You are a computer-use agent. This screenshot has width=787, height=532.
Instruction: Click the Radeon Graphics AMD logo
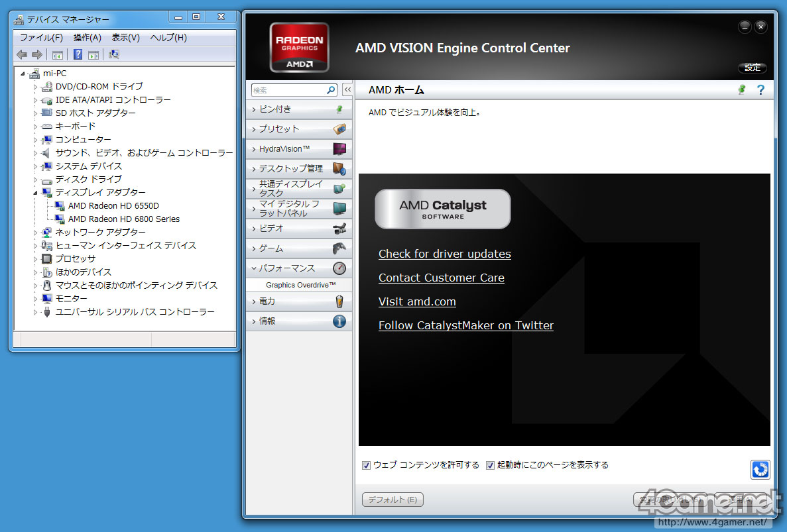point(300,48)
